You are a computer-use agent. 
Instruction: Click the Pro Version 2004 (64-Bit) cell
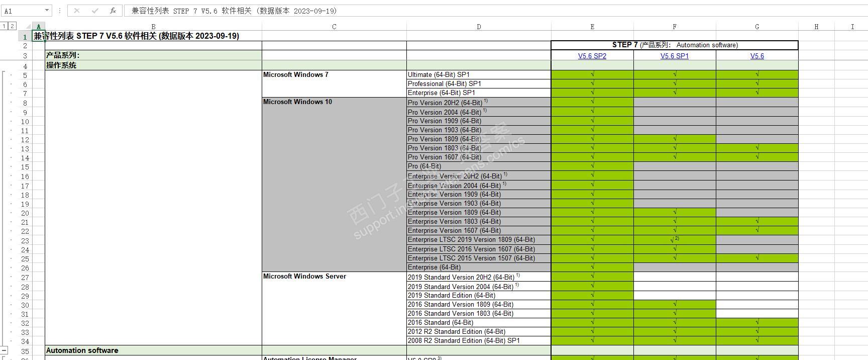pos(479,112)
